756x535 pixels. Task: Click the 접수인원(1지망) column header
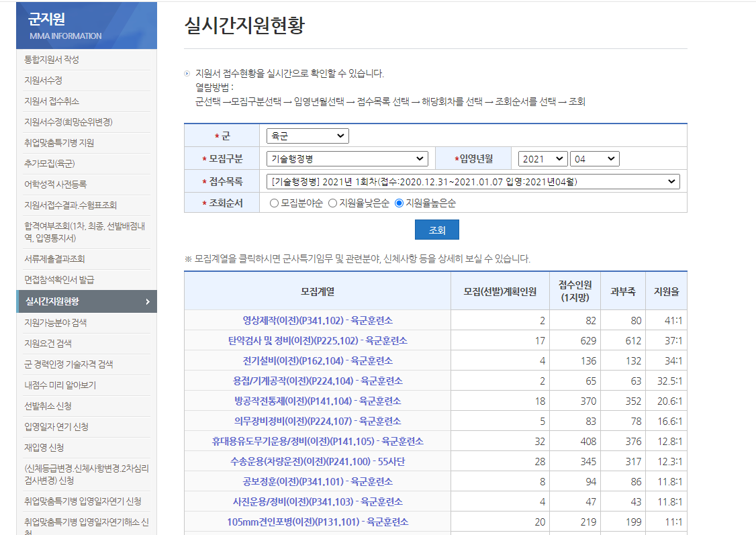click(575, 291)
